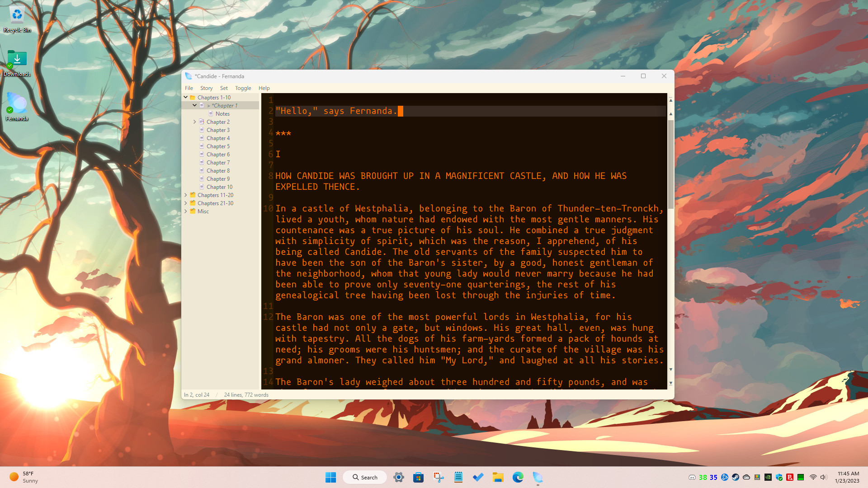Open the File menu

[x=189, y=88]
